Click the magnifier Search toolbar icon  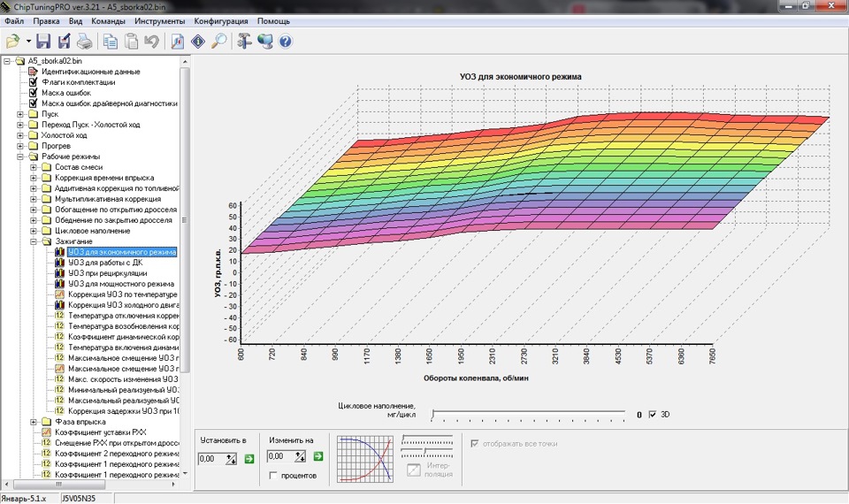[218, 42]
